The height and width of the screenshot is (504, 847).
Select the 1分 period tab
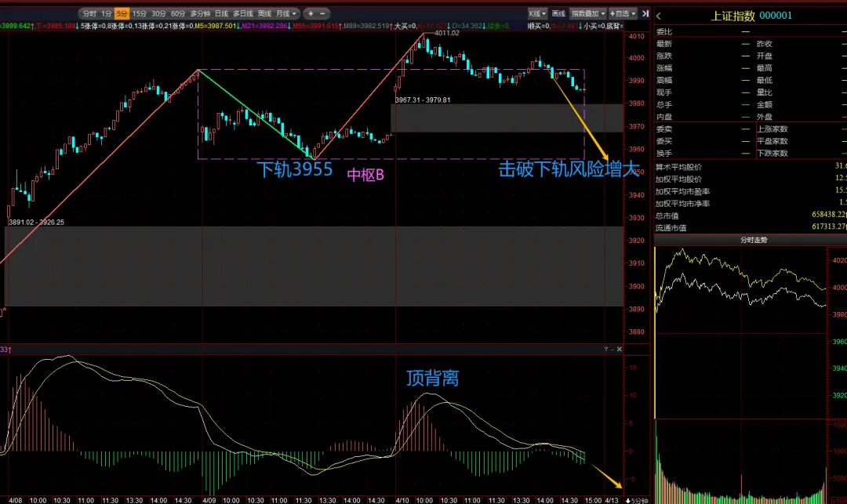pyautogui.click(x=107, y=13)
